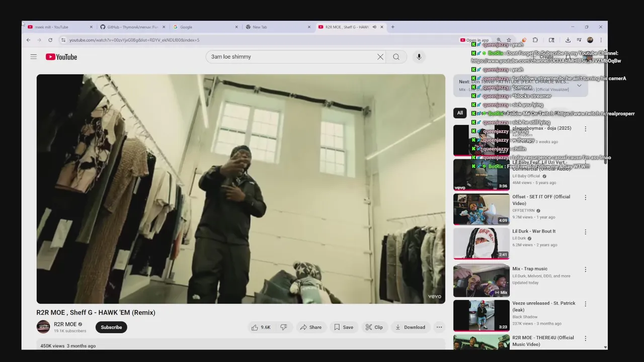Start voice search with the microphone
The image size is (644, 362).
(419, 57)
